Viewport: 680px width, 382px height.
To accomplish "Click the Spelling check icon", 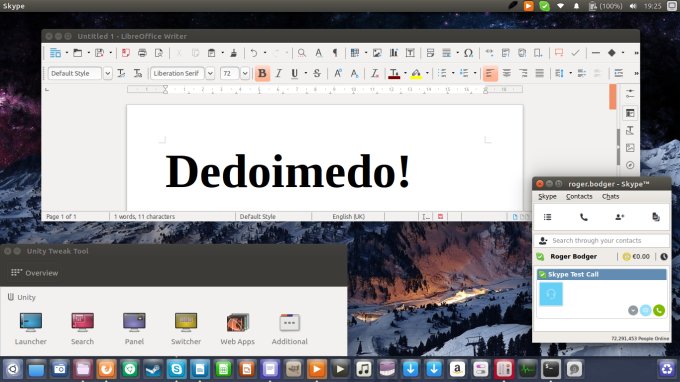I will (318, 53).
